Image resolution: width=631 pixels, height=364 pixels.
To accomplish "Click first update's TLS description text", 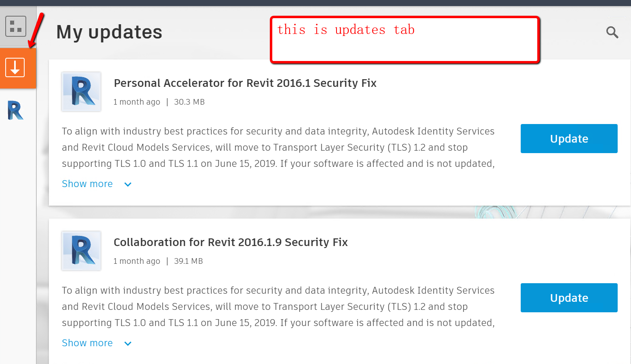I will (278, 147).
